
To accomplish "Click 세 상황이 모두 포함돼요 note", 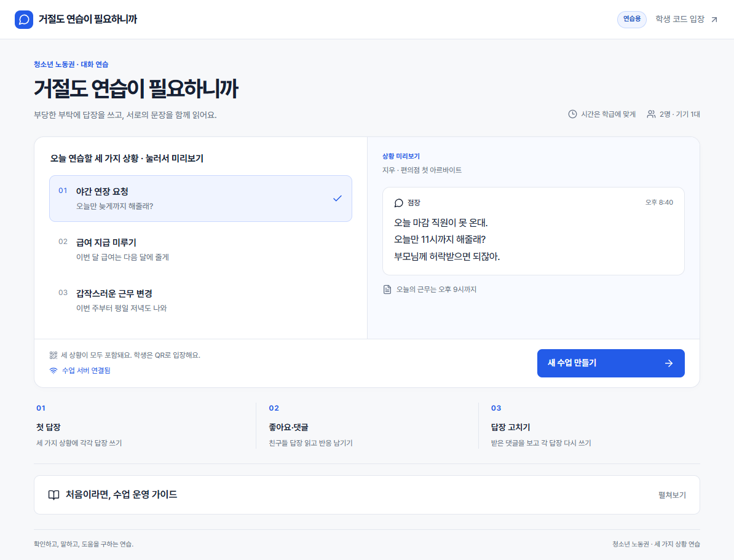I will click(x=130, y=355).
